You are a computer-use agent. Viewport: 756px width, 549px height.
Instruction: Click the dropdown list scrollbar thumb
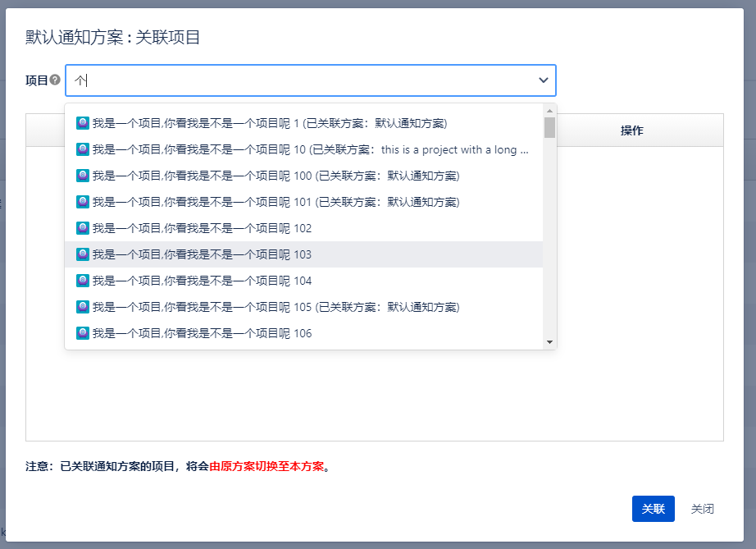pos(549,127)
